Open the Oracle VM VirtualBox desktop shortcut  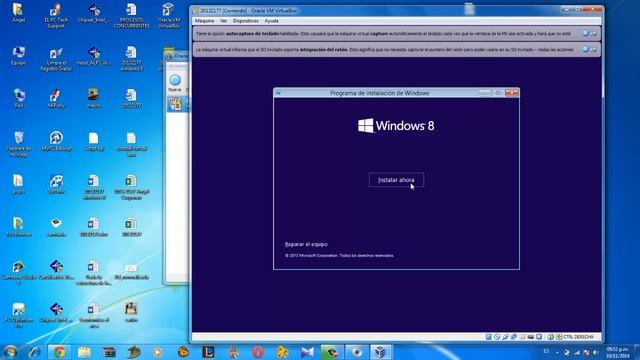[169, 16]
